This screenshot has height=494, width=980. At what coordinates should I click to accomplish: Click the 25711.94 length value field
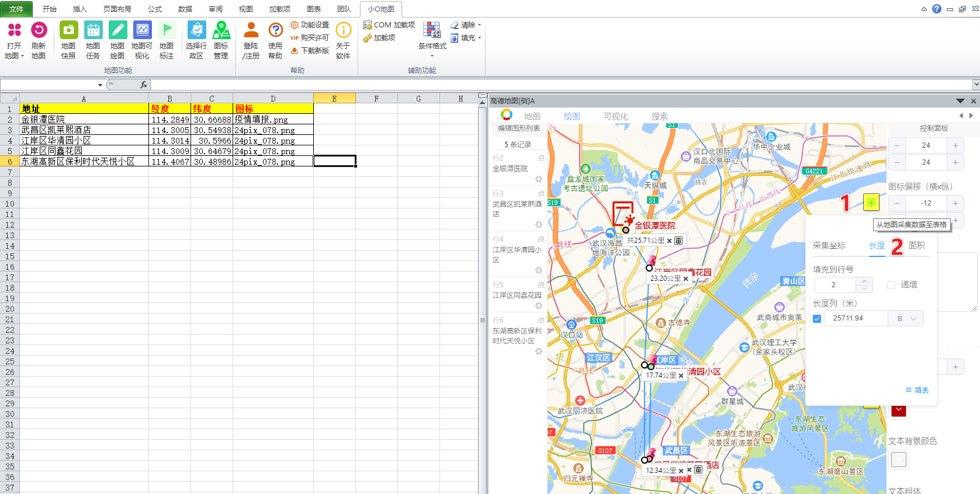[856, 318]
